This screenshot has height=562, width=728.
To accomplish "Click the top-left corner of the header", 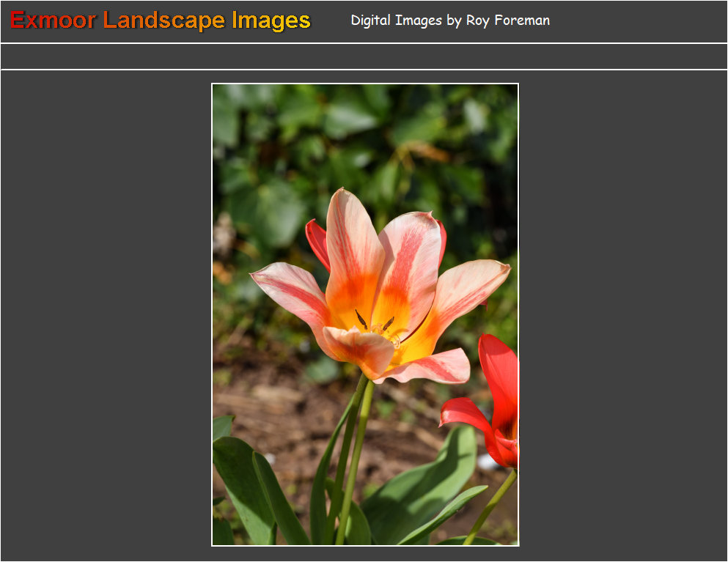I will [x=7, y=6].
